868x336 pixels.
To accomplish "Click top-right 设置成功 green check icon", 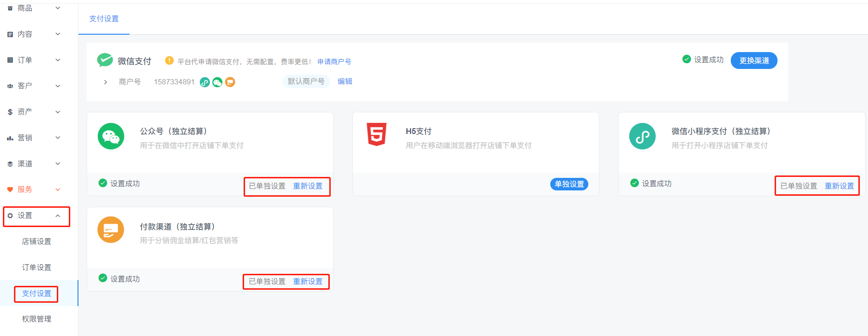I will click(687, 59).
